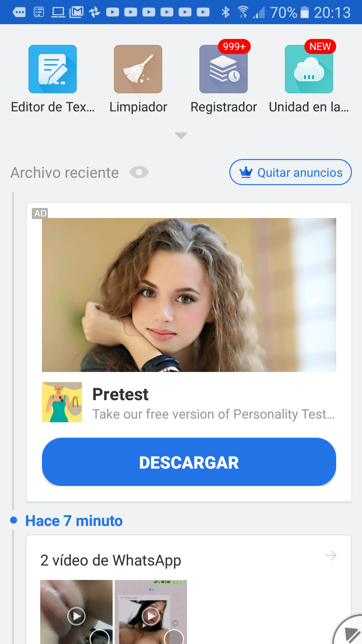Tap the crown icon in Quitar anuncios
Viewport: 362px width, 644px height.
246,172
